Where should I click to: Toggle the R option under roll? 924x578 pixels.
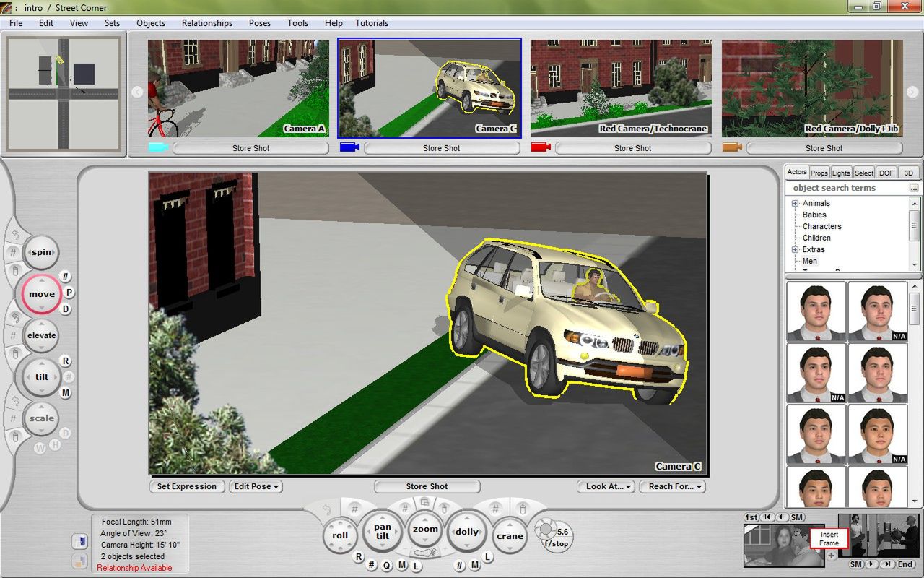[359, 557]
